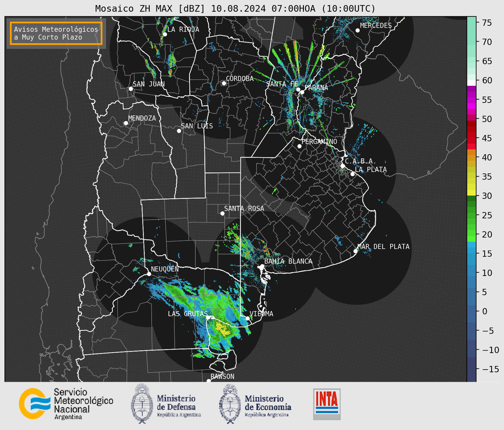Click the BAHIA BLANCA label text

[288, 261]
